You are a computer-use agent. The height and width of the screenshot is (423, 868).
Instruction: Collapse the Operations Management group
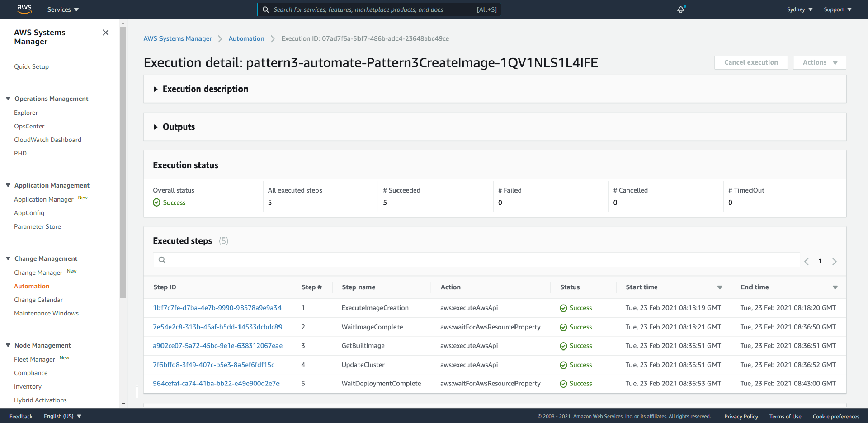coord(8,99)
